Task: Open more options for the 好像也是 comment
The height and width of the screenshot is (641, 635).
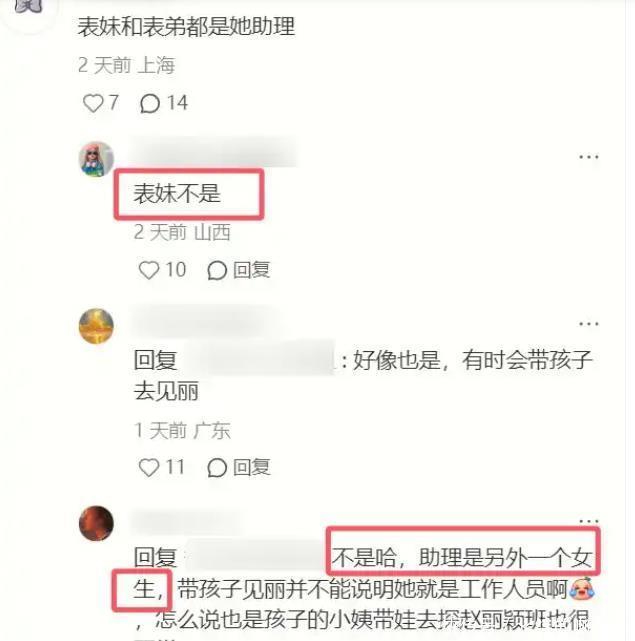Action: [588, 324]
